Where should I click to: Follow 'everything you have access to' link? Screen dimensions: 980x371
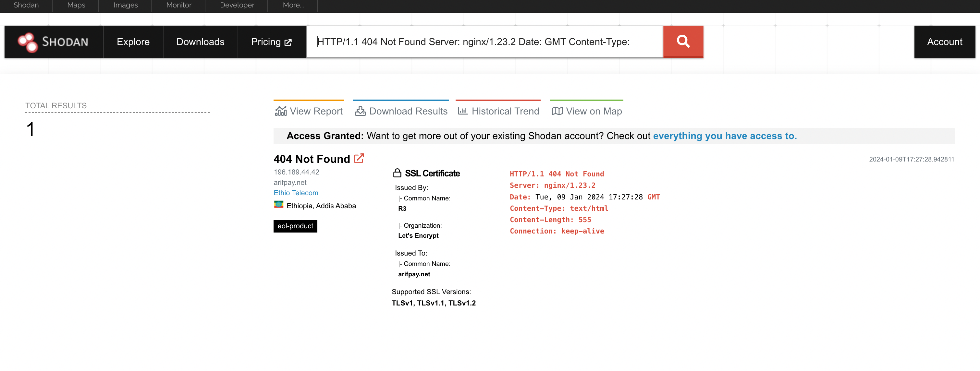pyautogui.click(x=725, y=136)
